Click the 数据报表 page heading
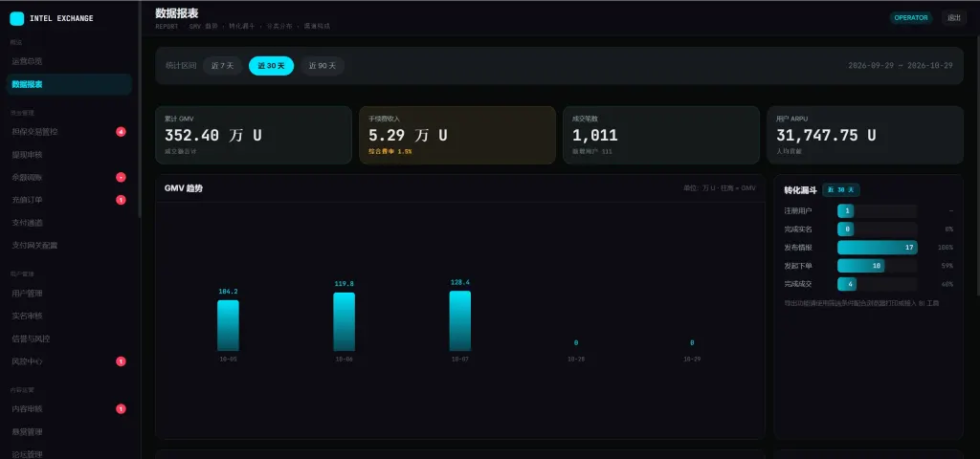Viewport: 980px width, 459px height. [177, 13]
